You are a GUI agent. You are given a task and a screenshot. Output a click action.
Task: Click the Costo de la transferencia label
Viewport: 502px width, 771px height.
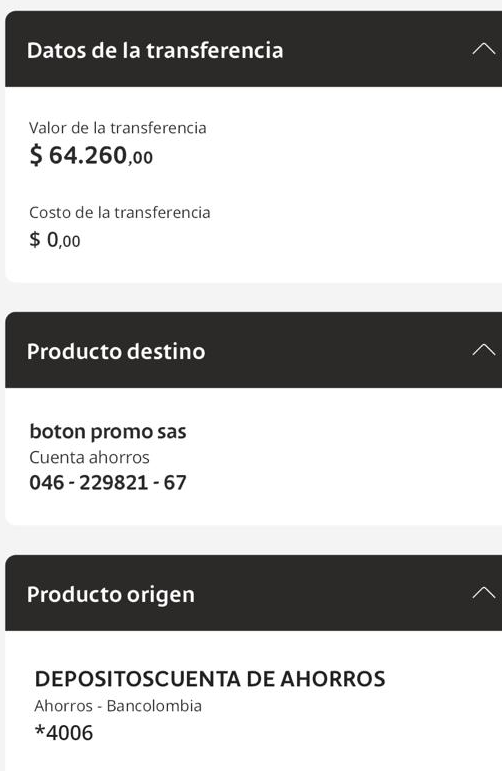(119, 212)
